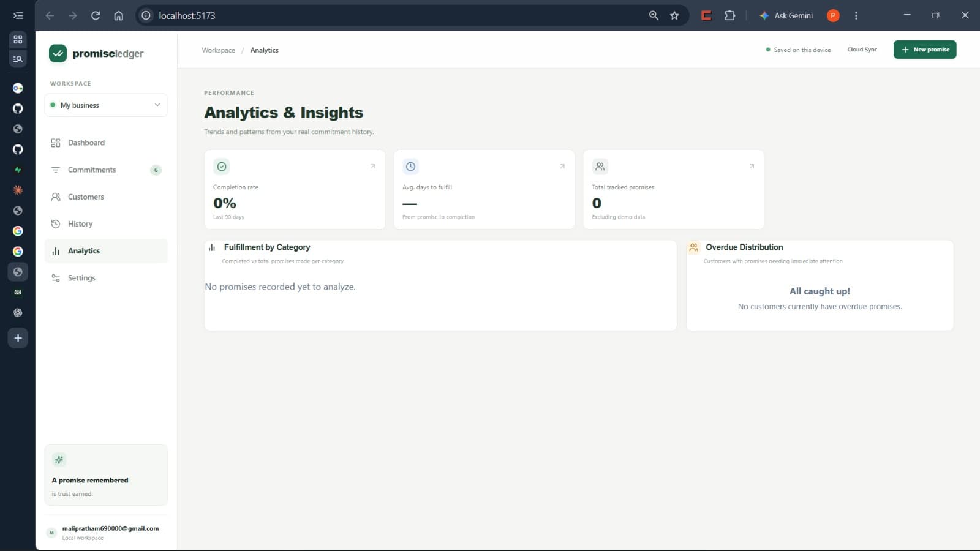Screen dimensions: 980x551
Task: Toggle the sidebar panel icon at top left
Action: [x=18, y=15]
